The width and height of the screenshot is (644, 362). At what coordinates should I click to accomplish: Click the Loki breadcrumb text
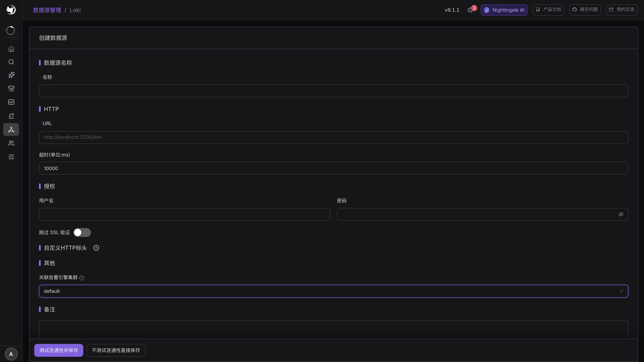[x=75, y=10]
